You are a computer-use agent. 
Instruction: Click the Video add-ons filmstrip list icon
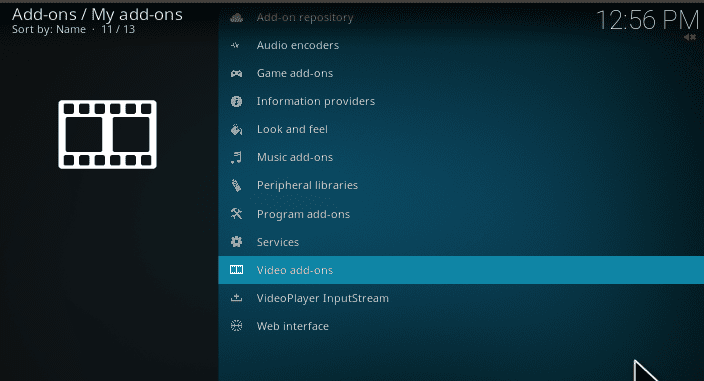tap(237, 270)
